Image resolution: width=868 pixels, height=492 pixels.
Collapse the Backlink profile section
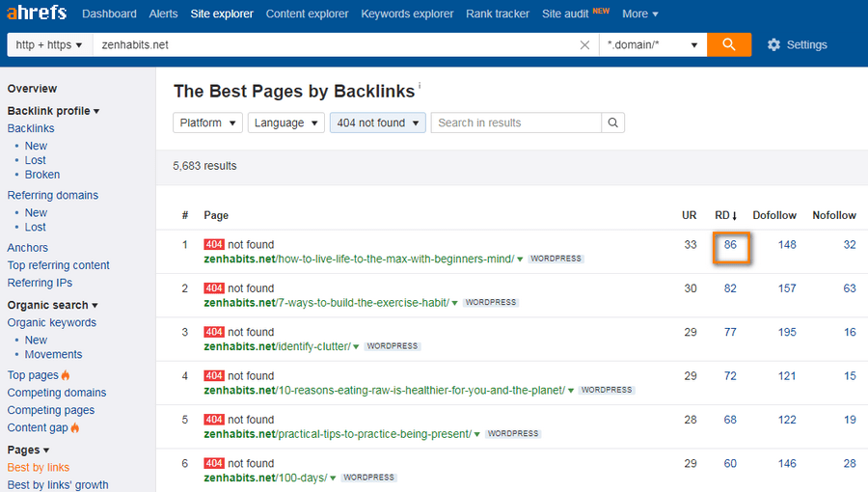[x=53, y=111]
